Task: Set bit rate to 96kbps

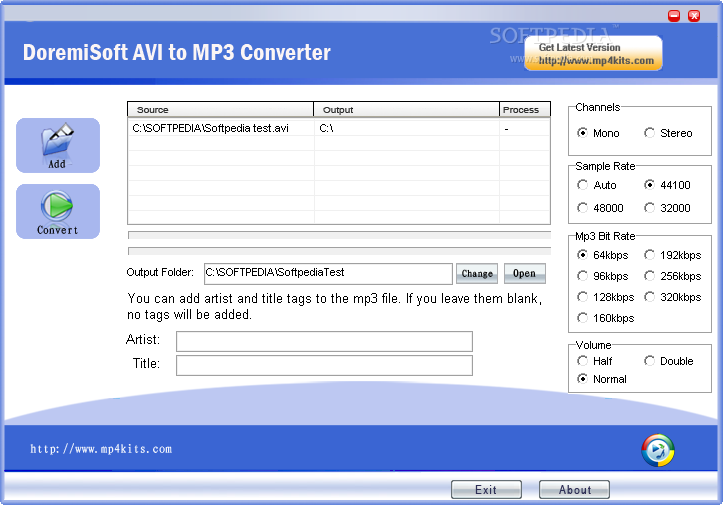Action: [x=603, y=276]
